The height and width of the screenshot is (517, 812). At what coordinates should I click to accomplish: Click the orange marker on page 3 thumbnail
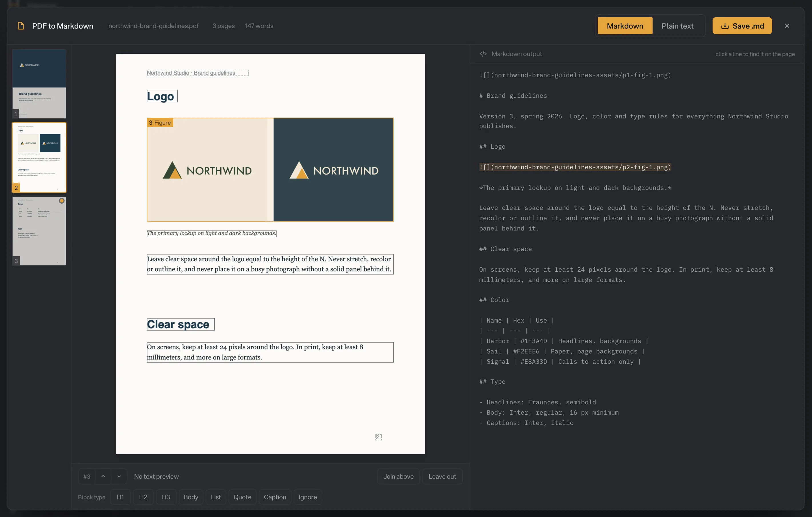pyautogui.click(x=62, y=201)
